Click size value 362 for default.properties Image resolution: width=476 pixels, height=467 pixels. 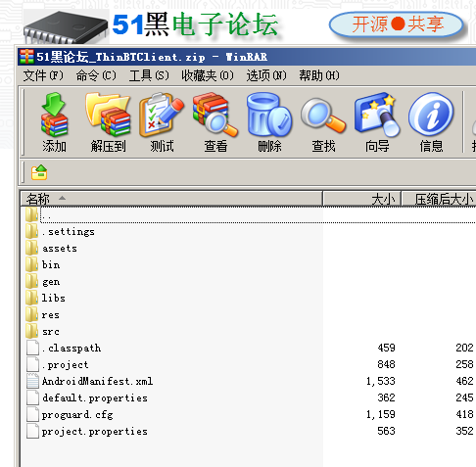tap(387, 397)
